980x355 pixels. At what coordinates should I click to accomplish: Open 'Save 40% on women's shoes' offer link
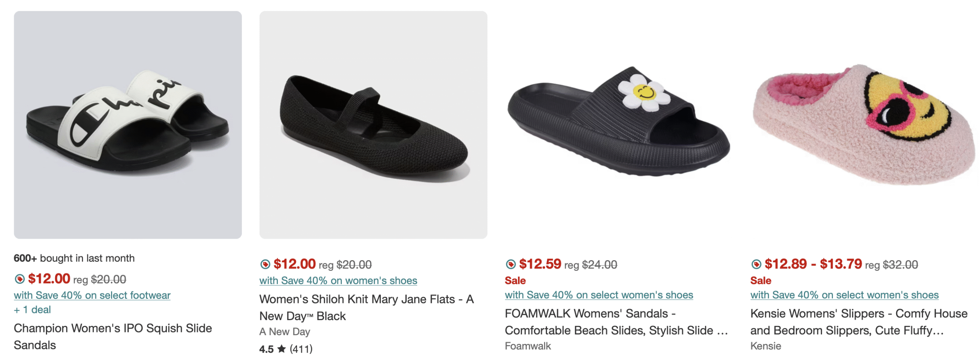338,280
